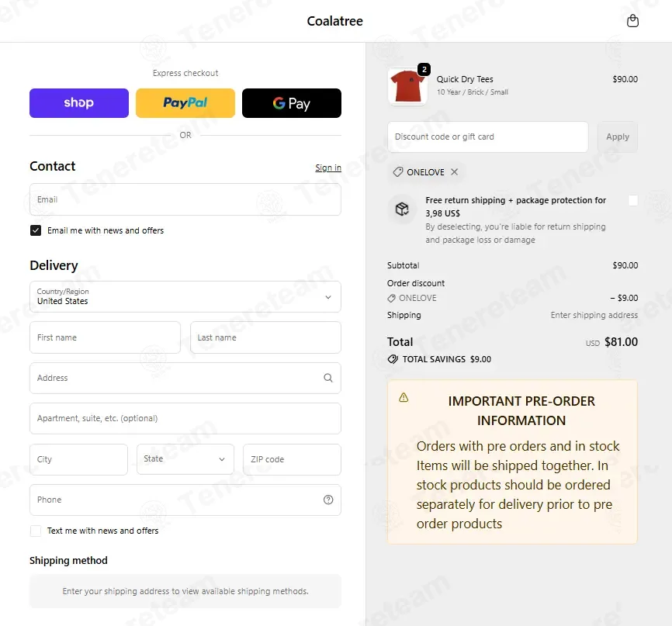Image resolution: width=672 pixels, height=626 pixels.
Task: Click the address search magnifier icon
Action: click(x=328, y=378)
